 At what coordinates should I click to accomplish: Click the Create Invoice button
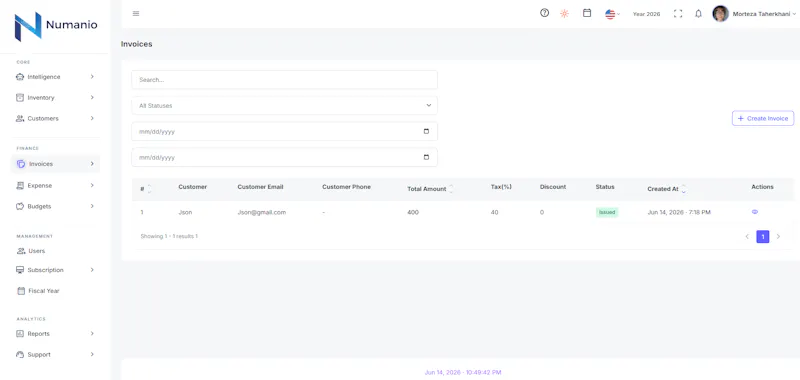point(763,118)
